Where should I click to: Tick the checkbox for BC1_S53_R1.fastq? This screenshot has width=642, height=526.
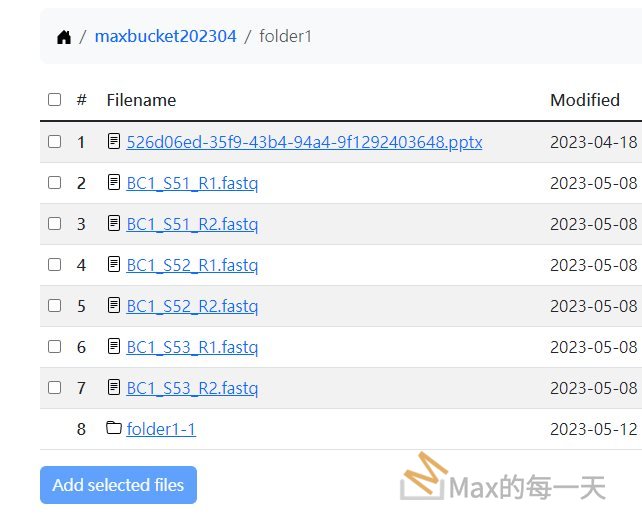click(x=54, y=347)
